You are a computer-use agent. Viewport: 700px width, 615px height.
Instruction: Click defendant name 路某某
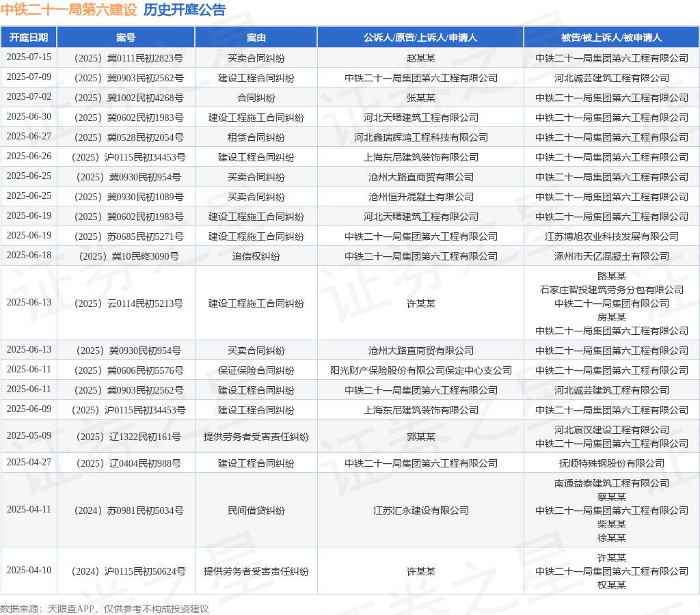pos(612,276)
